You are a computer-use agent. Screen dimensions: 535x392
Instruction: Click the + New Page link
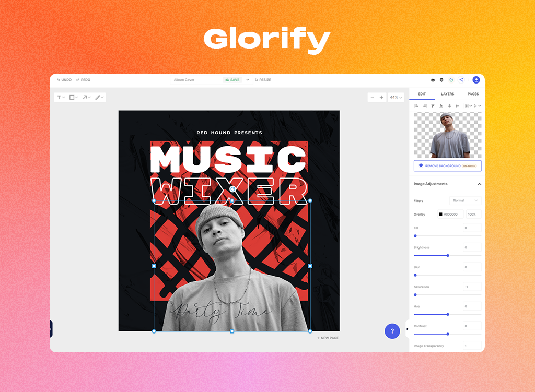click(328, 338)
